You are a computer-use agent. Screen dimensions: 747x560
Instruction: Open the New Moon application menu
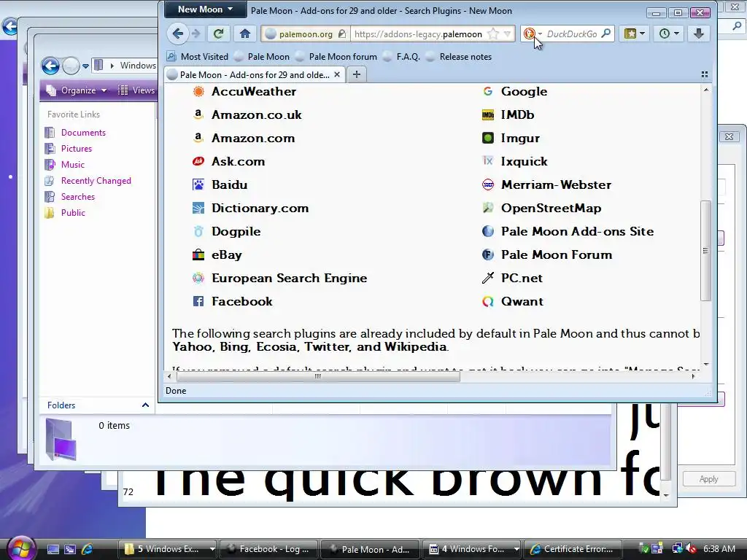[x=205, y=9]
